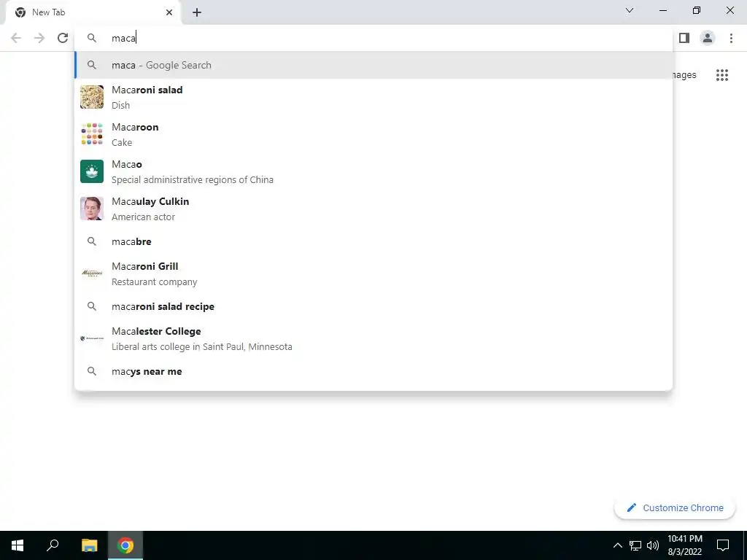Click the Macao flag icon
Viewport: 747px width, 560px height.
click(92, 171)
